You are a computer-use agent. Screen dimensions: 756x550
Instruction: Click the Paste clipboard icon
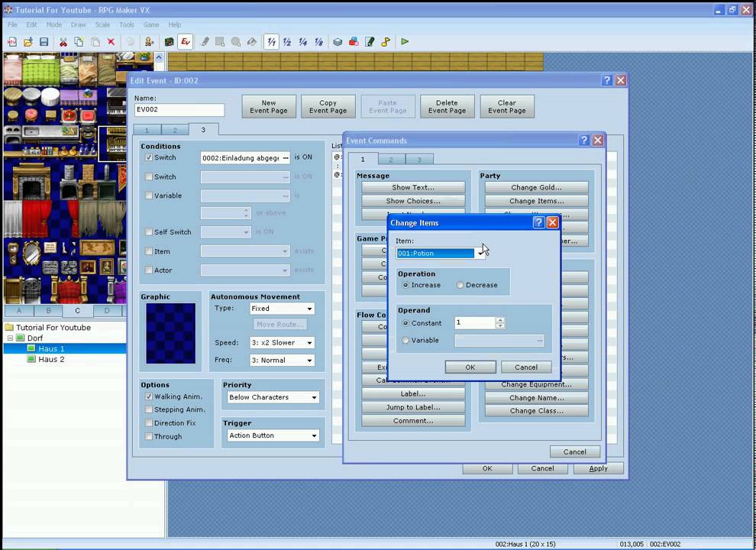coord(95,42)
